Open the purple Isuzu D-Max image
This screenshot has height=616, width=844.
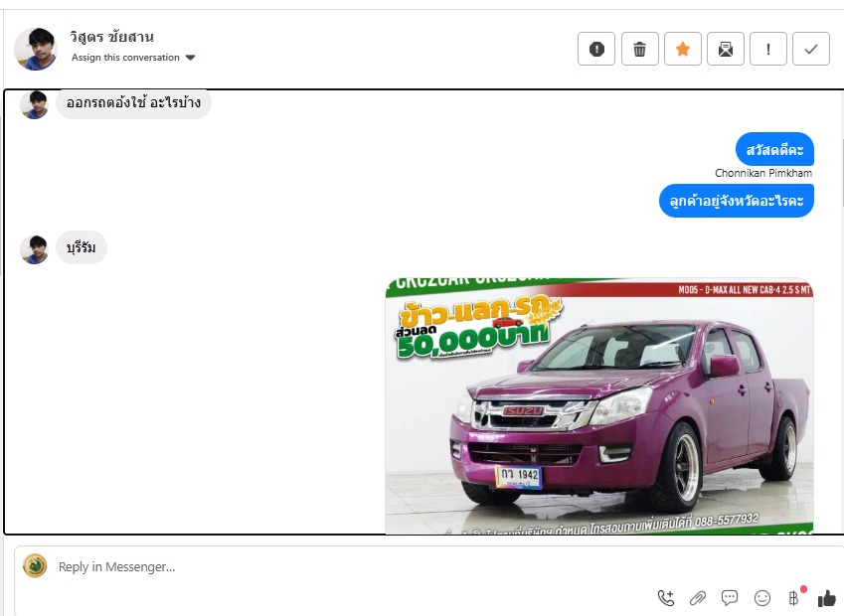(x=599, y=406)
